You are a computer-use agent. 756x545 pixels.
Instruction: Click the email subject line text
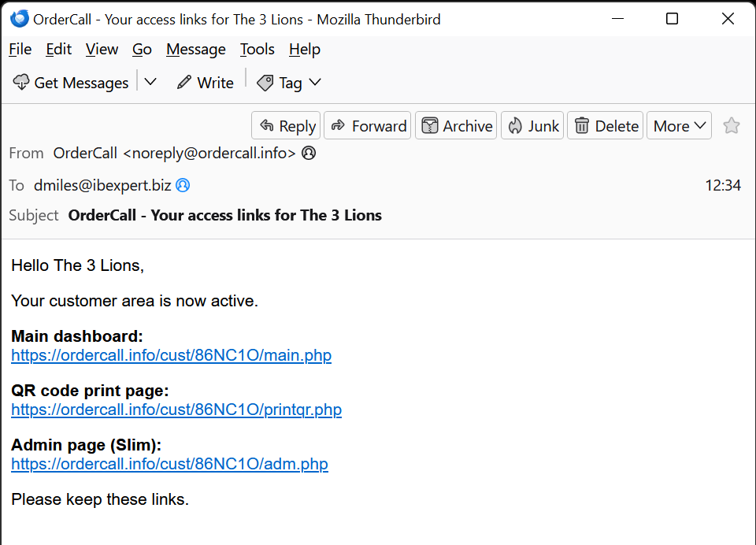point(224,216)
